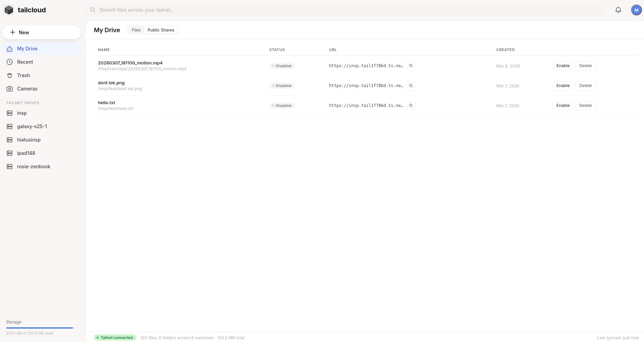Click the share URL of dont lok.png

pyautogui.click(x=366, y=86)
